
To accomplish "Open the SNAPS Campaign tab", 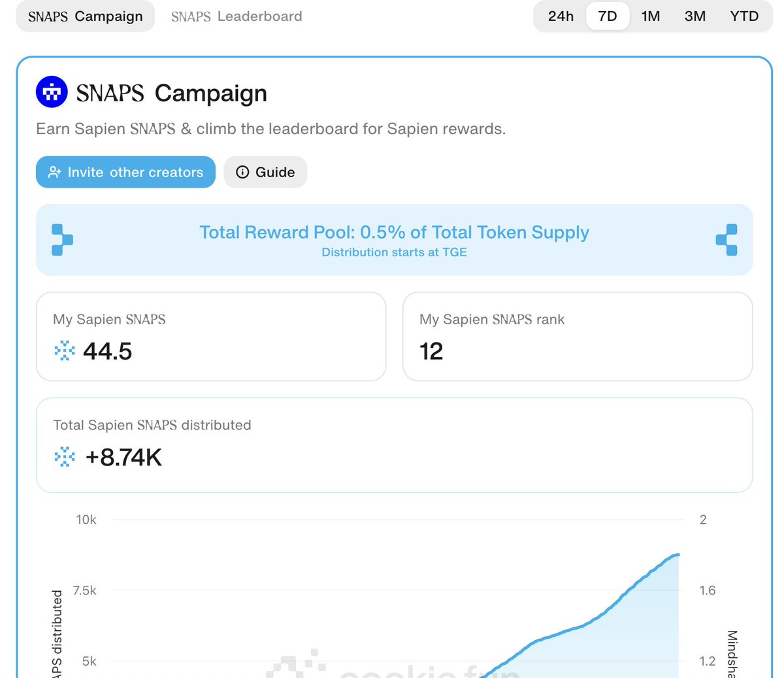I will point(86,16).
